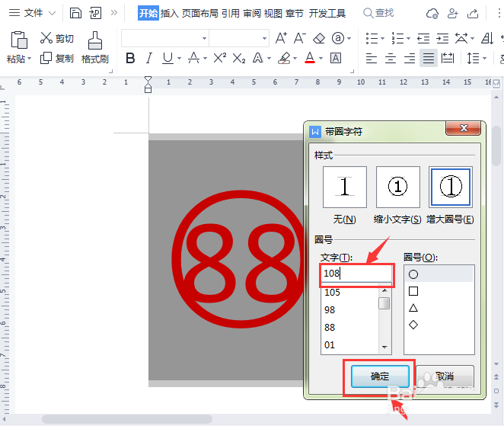Select the 缩小文字 style option
The height and width of the screenshot is (426, 504).
(x=398, y=188)
